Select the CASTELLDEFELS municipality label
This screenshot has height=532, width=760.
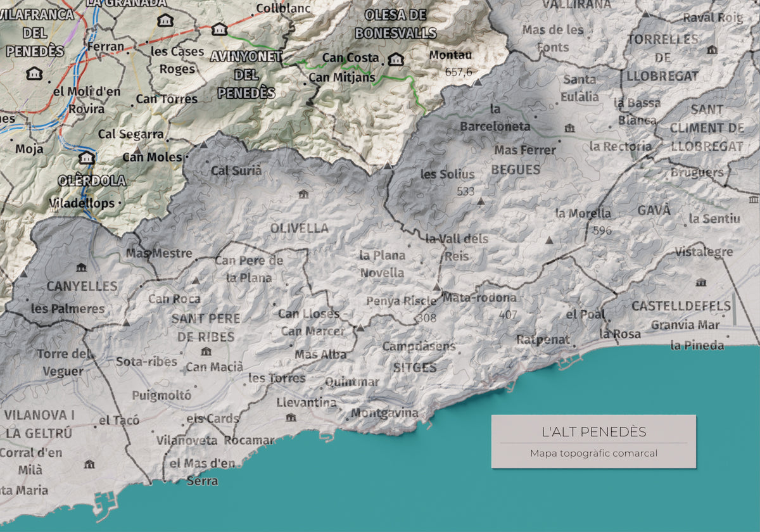[681, 306]
